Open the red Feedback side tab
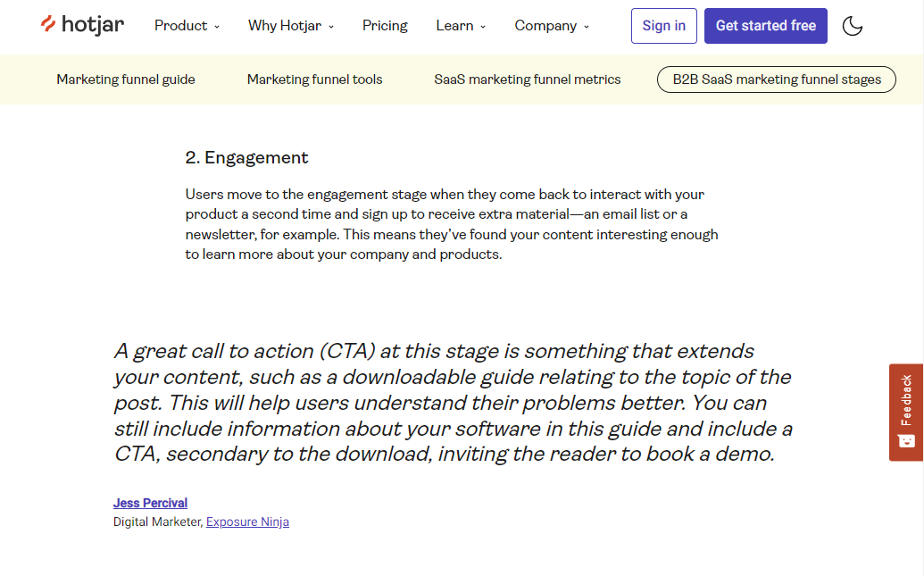The height and width of the screenshot is (576, 924). coord(906,399)
